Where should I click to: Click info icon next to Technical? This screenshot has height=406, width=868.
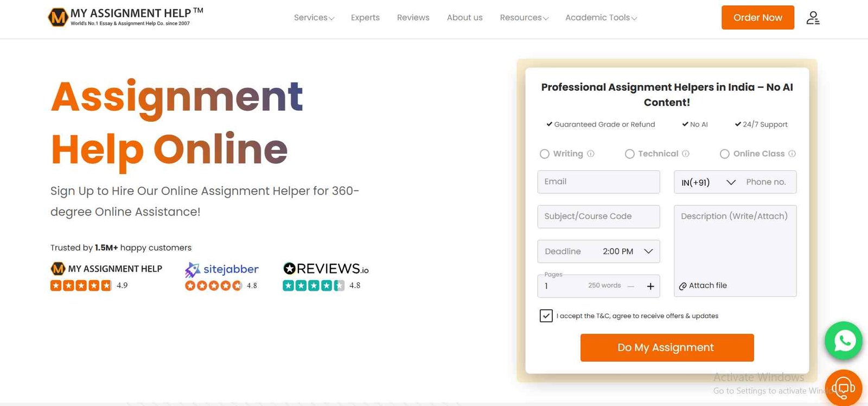[686, 154]
